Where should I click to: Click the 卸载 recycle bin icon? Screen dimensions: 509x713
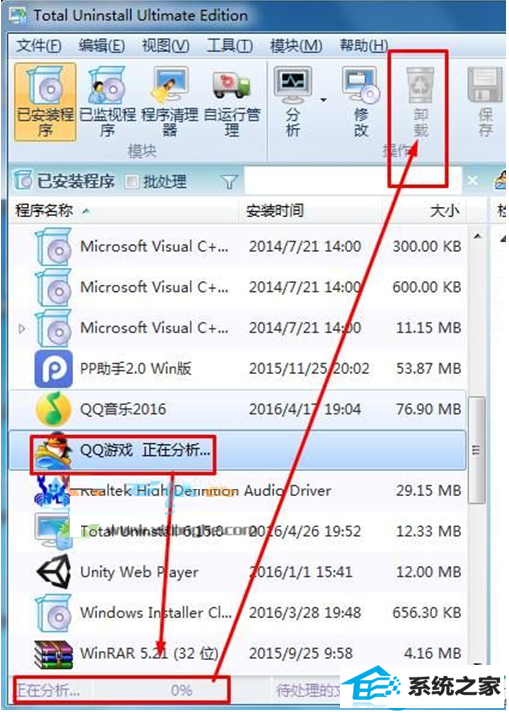(x=420, y=85)
